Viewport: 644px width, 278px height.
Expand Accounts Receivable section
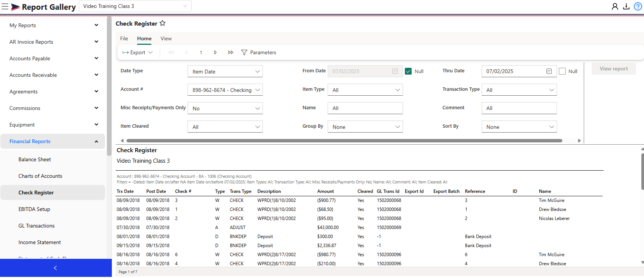pos(53,75)
